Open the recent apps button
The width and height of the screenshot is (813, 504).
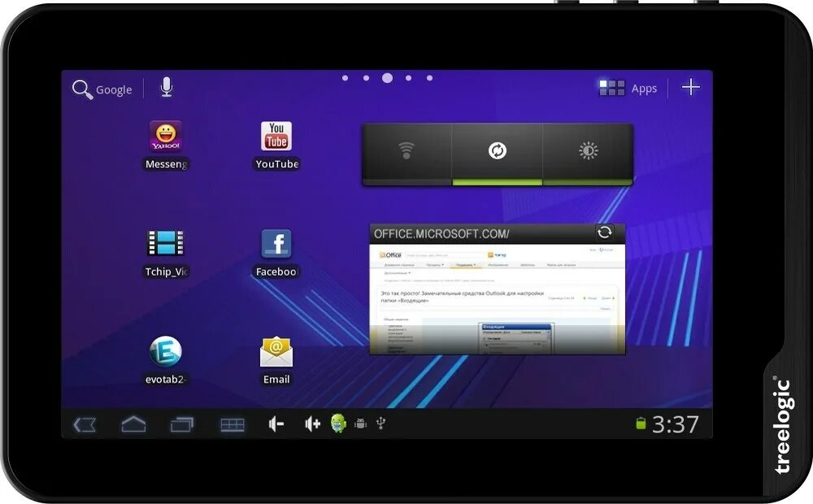click(x=182, y=424)
